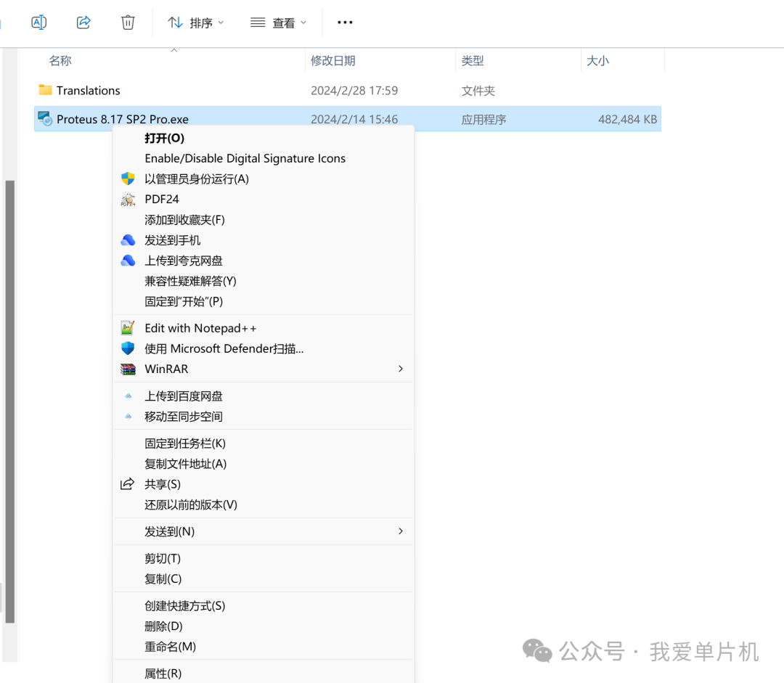Image resolution: width=784 pixels, height=683 pixels.
Task: Click the 2024/2/28 17:59 date cell
Action: click(354, 91)
